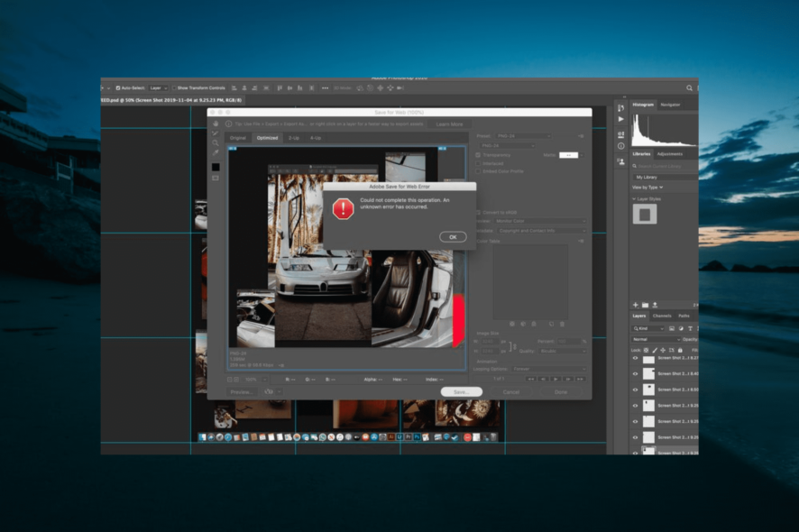Viewport: 799px width, 532px height.
Task: Disable the Transparency checkbox
Action: 478,155
